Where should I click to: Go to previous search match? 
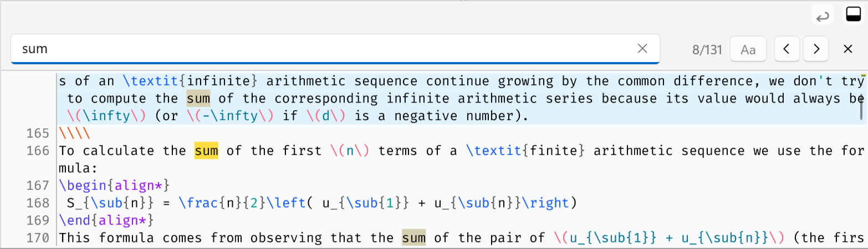pyautogui.click(x=787, y=49)
